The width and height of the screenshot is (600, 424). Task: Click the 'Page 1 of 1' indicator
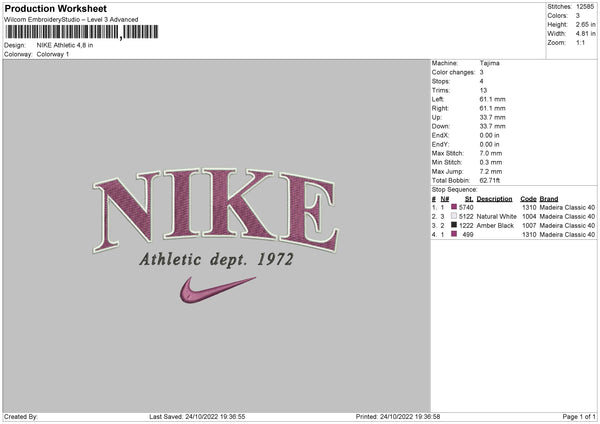579,416
